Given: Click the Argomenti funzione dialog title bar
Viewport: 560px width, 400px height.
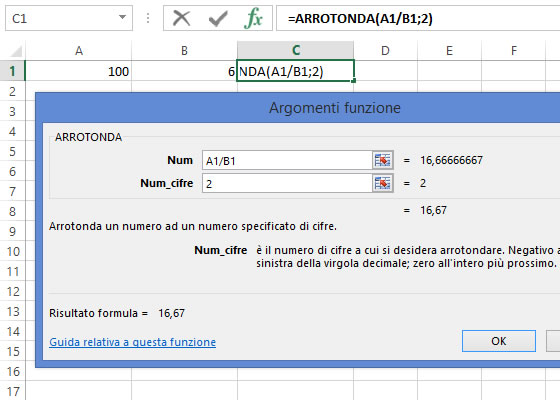Looking at the screenshot, I should [x=298, y=108].
